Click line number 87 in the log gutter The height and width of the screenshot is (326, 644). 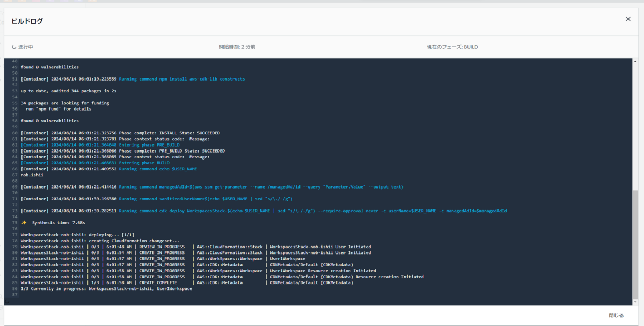15,294
